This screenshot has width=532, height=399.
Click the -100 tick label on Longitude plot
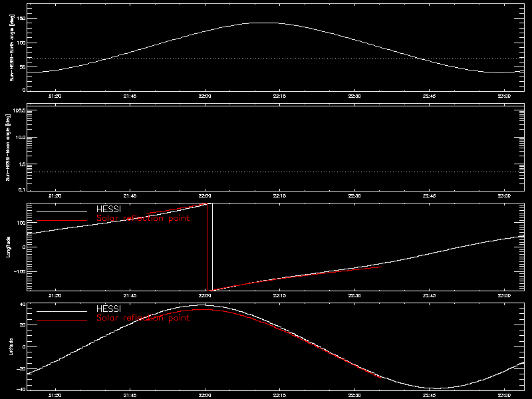tap(20, 271)
